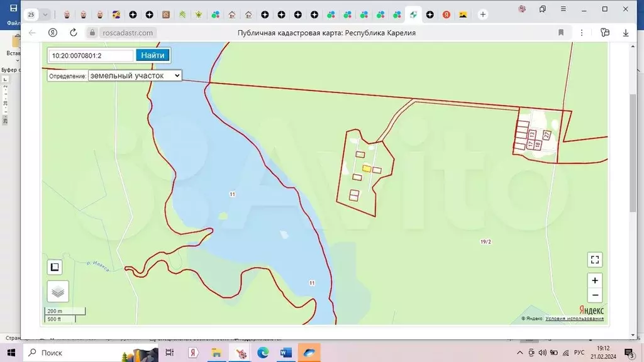Open the map layers switcher
Image resolution: width=644 pixels, height=362 pixels.
[x=58, y=291]
